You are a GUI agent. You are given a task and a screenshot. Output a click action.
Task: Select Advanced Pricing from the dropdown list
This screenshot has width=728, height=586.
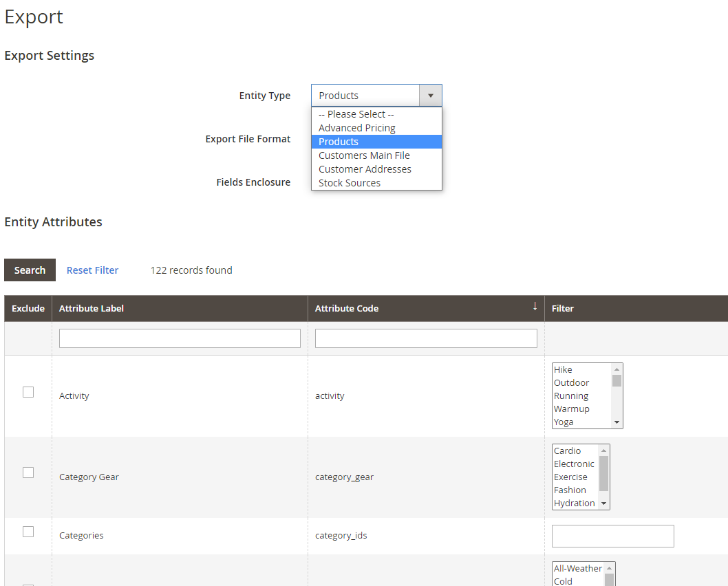coord(357,128)
